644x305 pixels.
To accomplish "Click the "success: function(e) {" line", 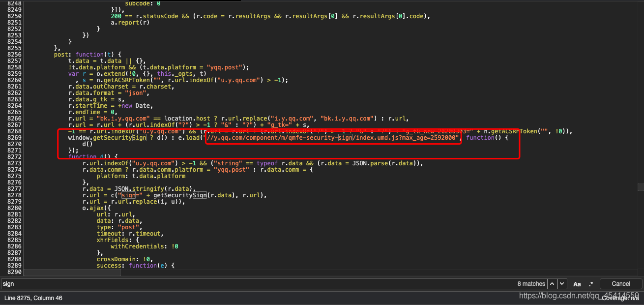I will pyautogui.click(x=136, y=266).
